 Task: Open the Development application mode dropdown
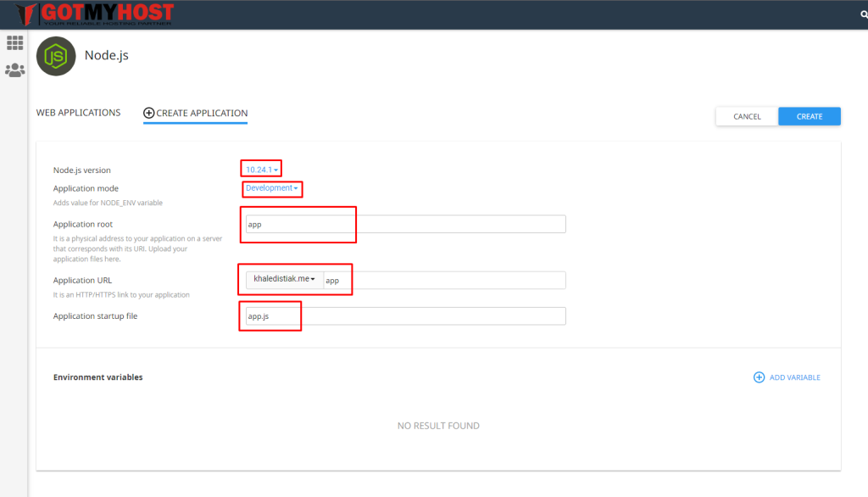click(271, 188)
